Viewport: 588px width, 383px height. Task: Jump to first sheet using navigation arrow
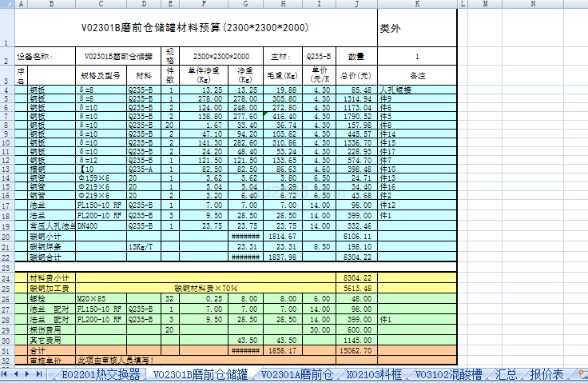pos(6,374)
